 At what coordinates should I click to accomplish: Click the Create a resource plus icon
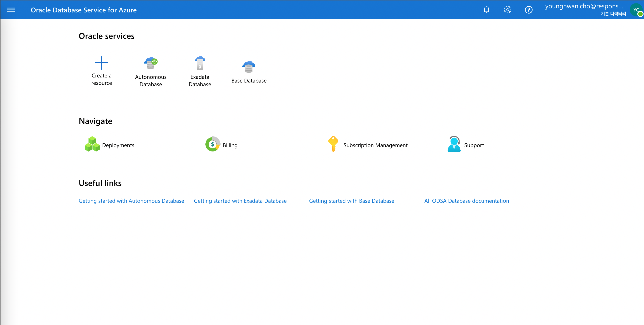pos(101,63)
